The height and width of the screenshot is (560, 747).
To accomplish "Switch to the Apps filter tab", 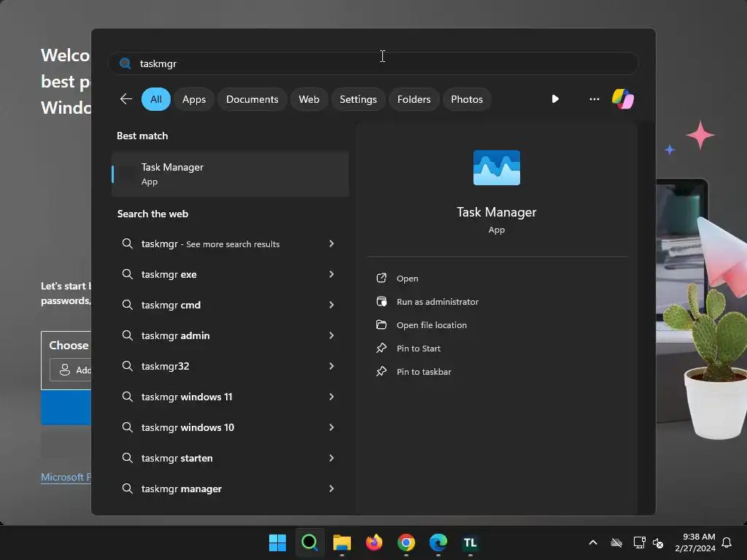I will pos(194,99).
